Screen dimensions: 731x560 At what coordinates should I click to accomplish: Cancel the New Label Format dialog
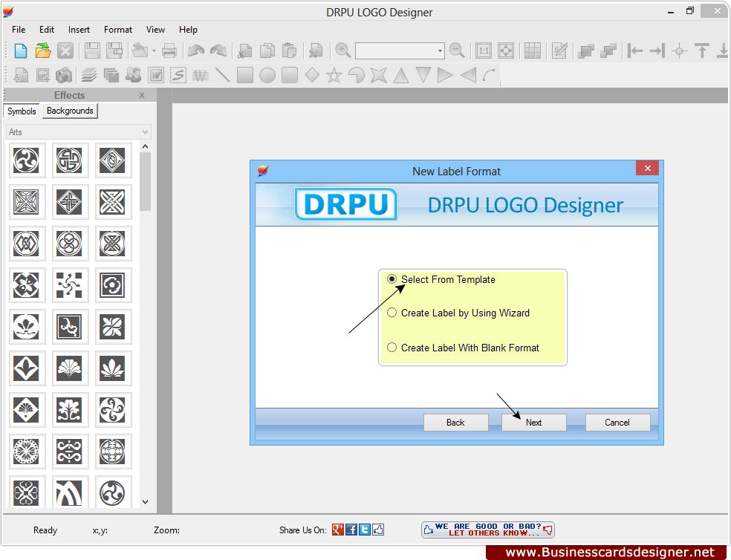click(617, 423)
